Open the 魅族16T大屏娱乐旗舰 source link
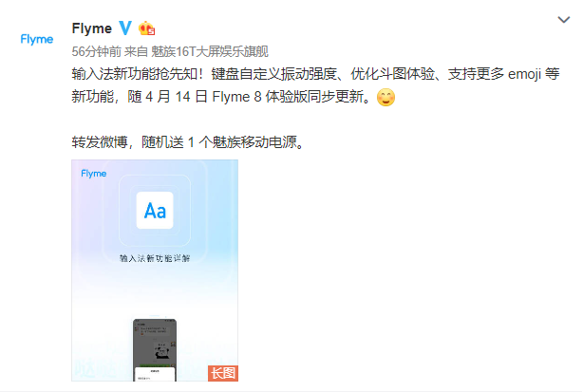Viewport: 583px width, 392px height. [x=209, y=51]
